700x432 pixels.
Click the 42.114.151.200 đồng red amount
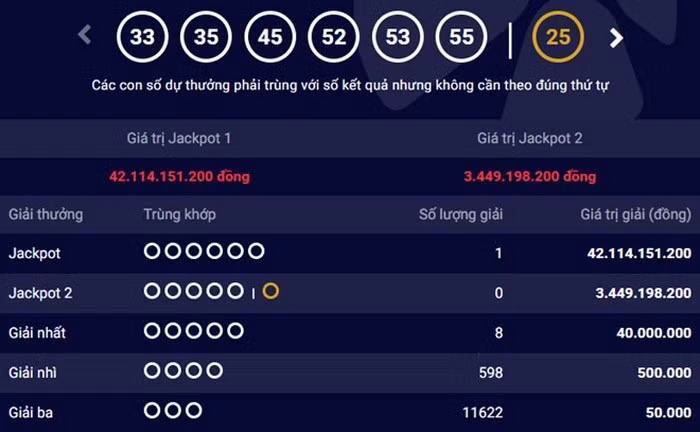(x=179, y=176)
